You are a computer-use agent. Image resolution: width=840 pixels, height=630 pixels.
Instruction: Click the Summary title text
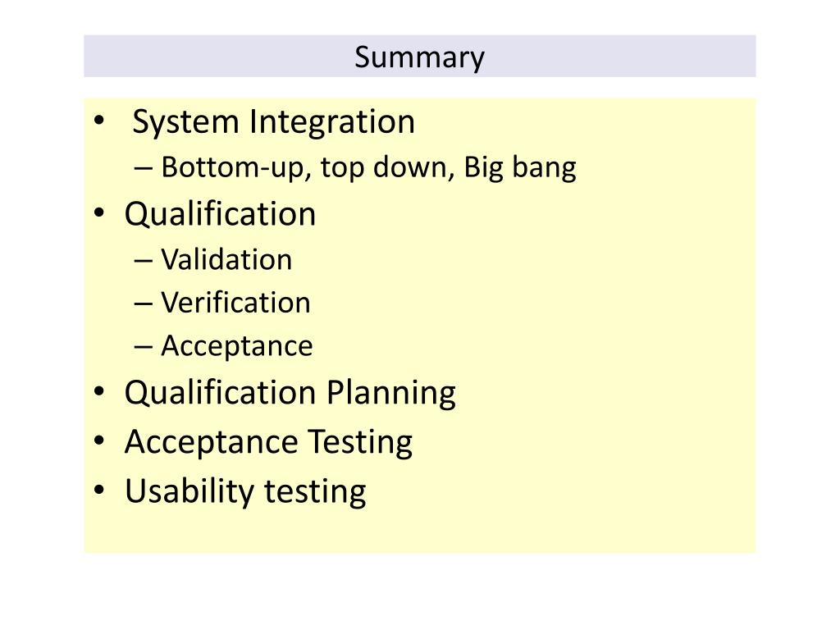tap(419, 57)
